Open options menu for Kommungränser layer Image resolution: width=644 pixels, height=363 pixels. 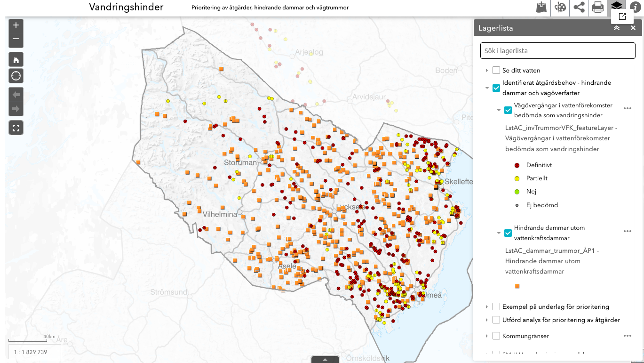click(x=627, y=336)
